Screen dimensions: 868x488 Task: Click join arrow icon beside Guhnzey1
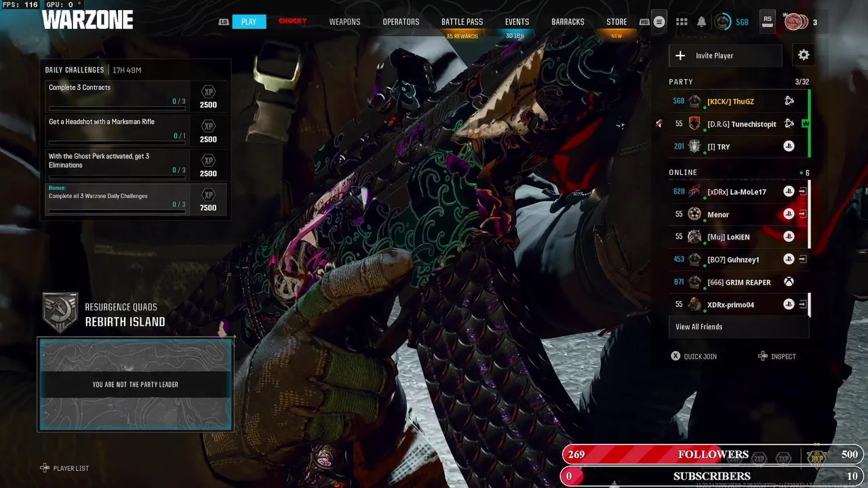tap(803, 259)
